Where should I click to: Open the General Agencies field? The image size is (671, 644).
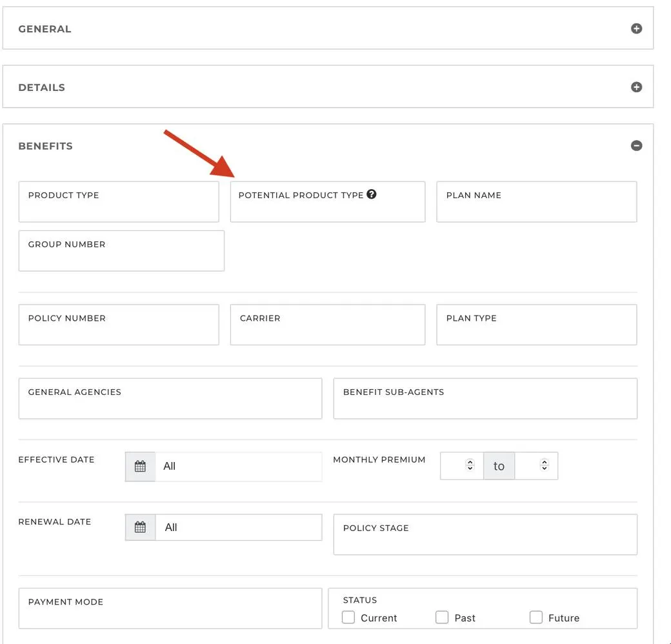[170, 398]
